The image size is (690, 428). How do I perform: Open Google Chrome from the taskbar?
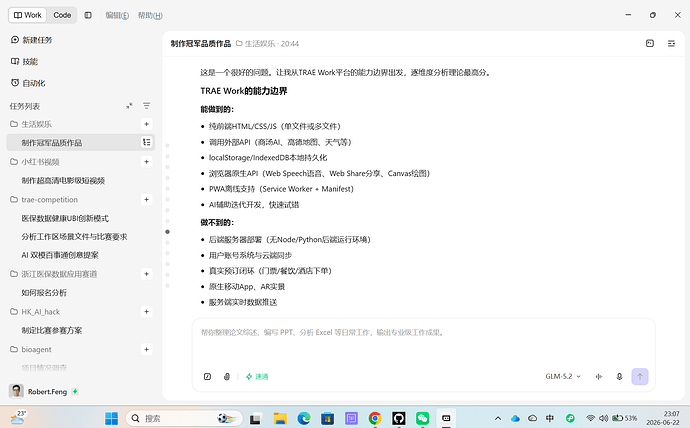[x=375, y=418]
